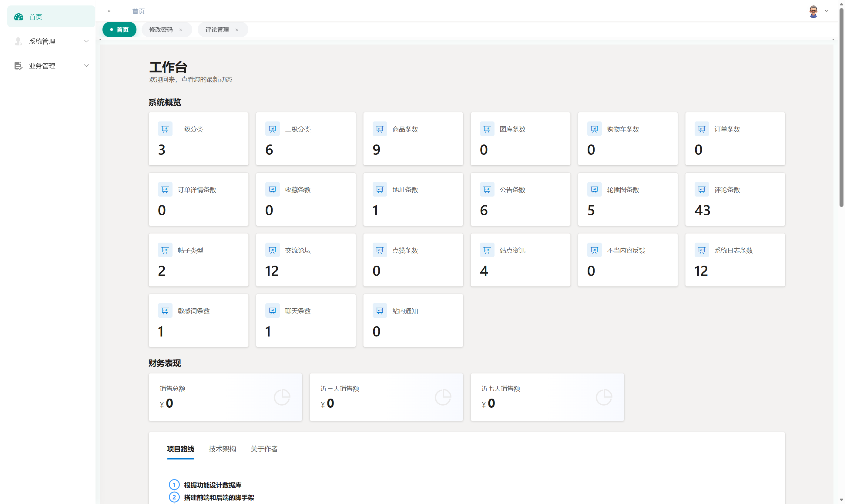The width and height of the screenshot is (845, 504).
Task: Open the 关于作者 tab
Action: click(264, 449)
